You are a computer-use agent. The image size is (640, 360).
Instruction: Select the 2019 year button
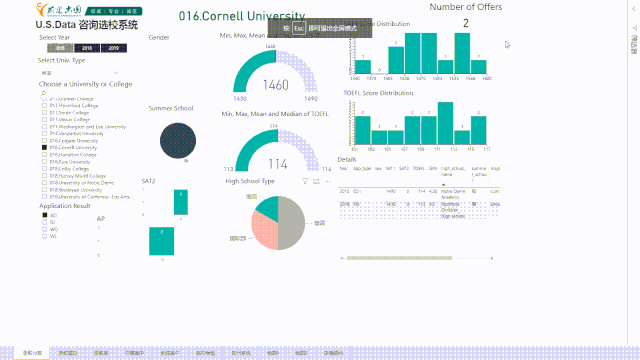pyautogui.click(x=114, y=48)
